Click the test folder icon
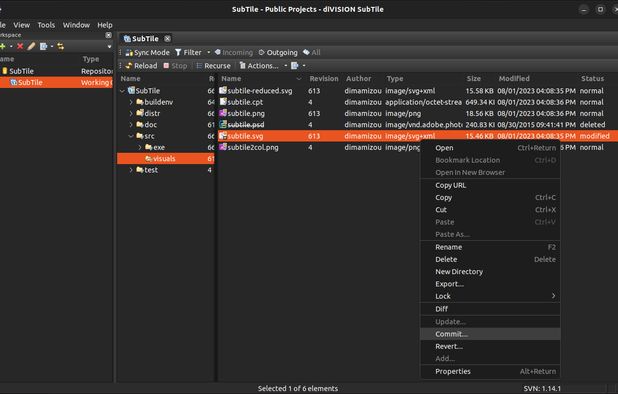The image size is (618, 394). [x=140, y=170]
